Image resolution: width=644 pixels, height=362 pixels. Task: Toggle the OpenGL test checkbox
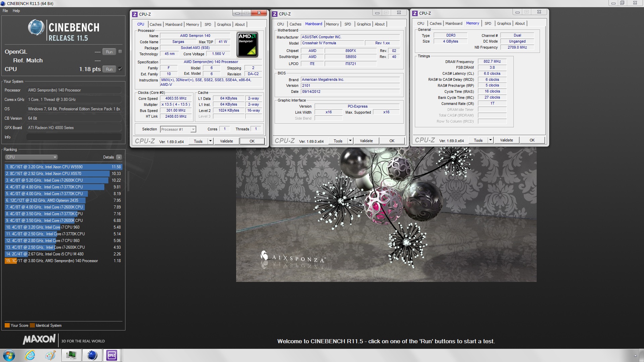click(120, 52)
